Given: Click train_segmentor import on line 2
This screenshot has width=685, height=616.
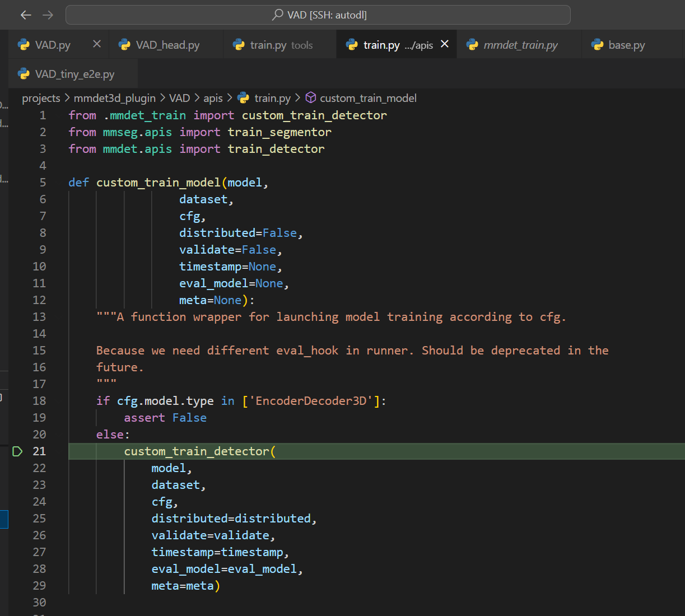Looking at the screenshot, I should pyautogui.click(x=279, y=132).
